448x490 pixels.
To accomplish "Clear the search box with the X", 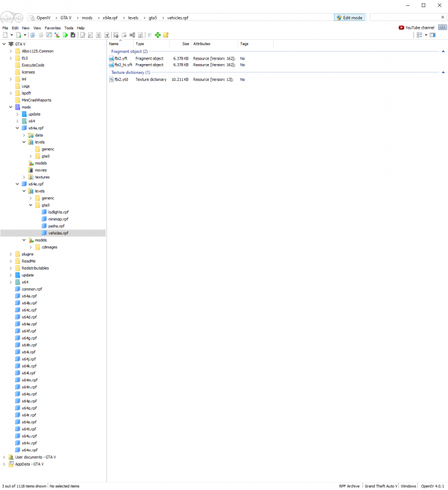I will [442, 17].
